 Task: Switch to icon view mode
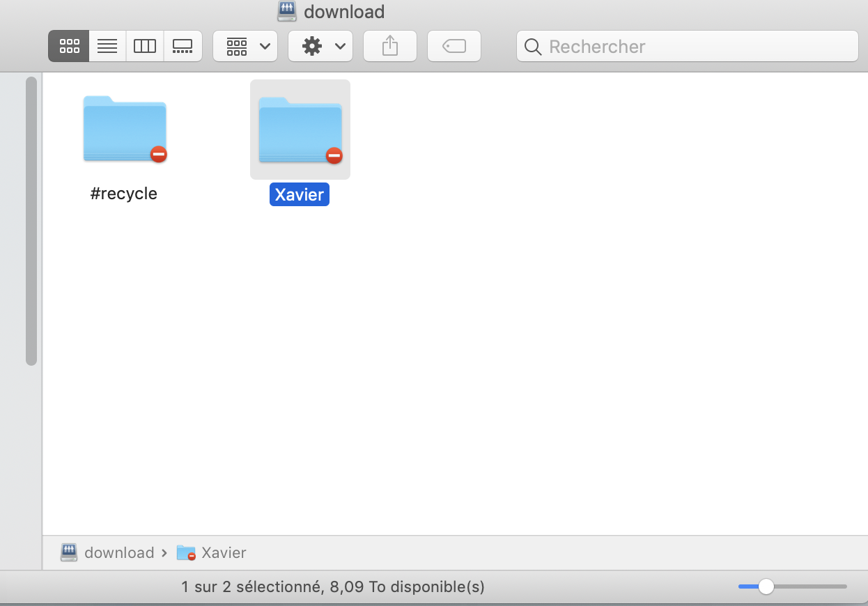(68, 46)
